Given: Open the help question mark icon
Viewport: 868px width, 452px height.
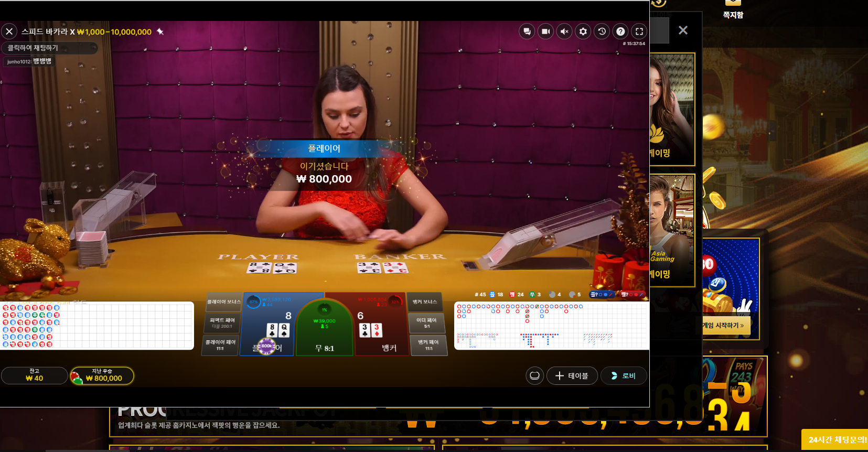Looking at the screenshot, I should click(x=620, y=31).
